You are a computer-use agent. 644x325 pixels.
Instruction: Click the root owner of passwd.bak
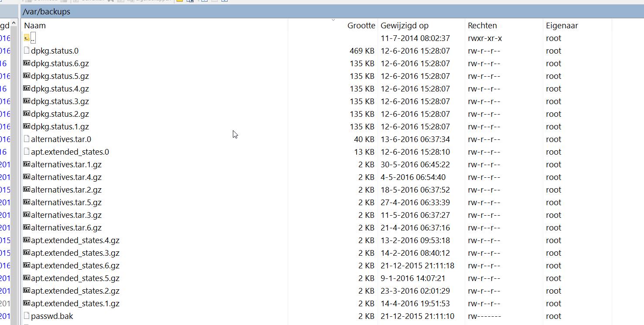point(553,316)
